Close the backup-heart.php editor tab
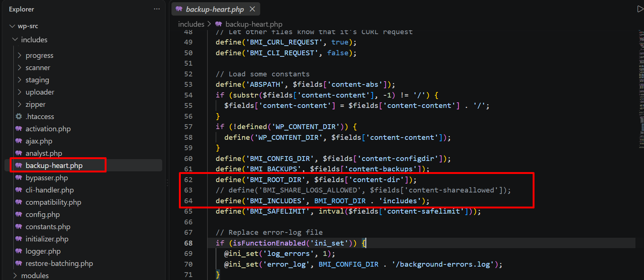 252,9
